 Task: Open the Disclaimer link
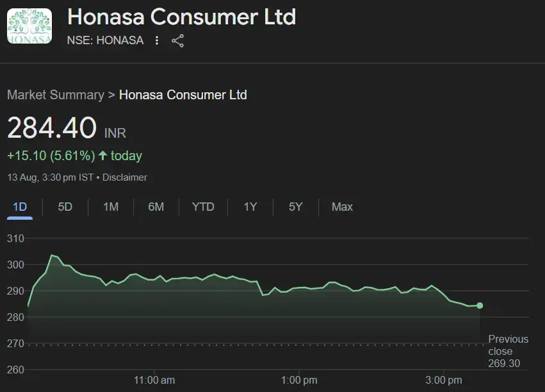[x=125, y=177]
